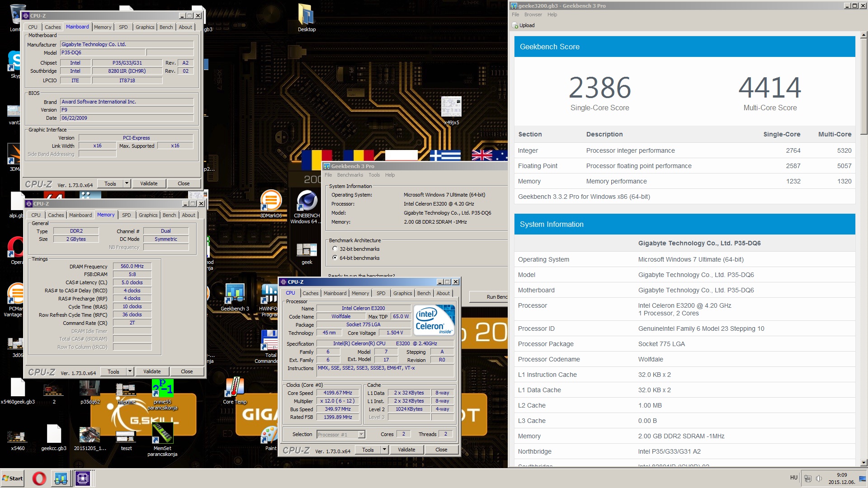The width and height of the screenshot is (868, 488).
Task: Open Help menu in Geekbench results window
Action: (x=552, y=14)
